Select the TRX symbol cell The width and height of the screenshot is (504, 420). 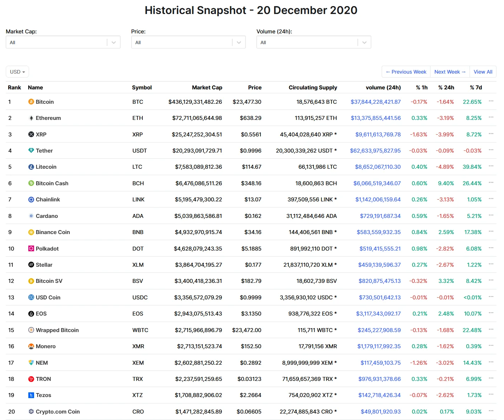pos(137,379)
